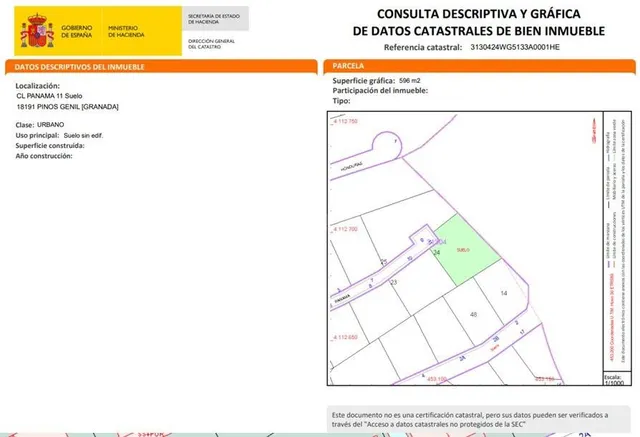Screen dimensions: 640x437
Task: Click 'Participación del inmueble:' label
Action: coord(380,91)
